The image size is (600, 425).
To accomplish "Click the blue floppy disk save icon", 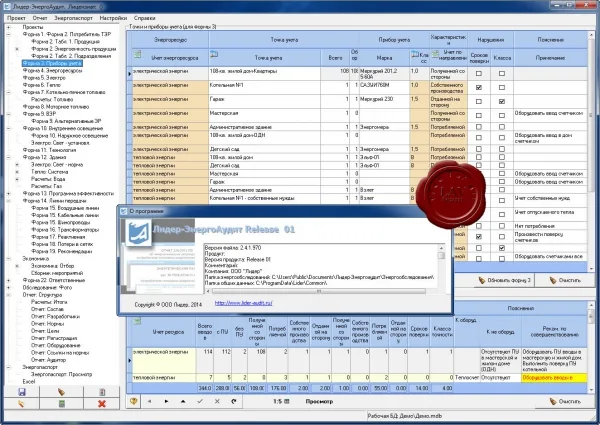I will 21,392.
